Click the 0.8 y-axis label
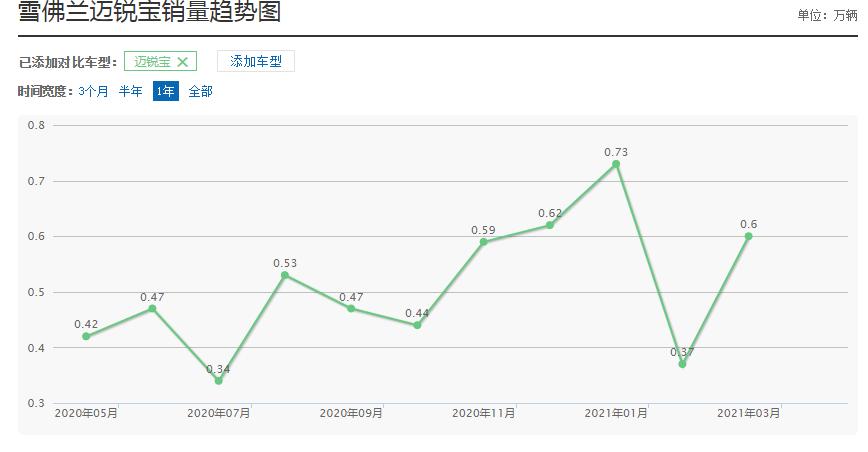 (36, 125)
